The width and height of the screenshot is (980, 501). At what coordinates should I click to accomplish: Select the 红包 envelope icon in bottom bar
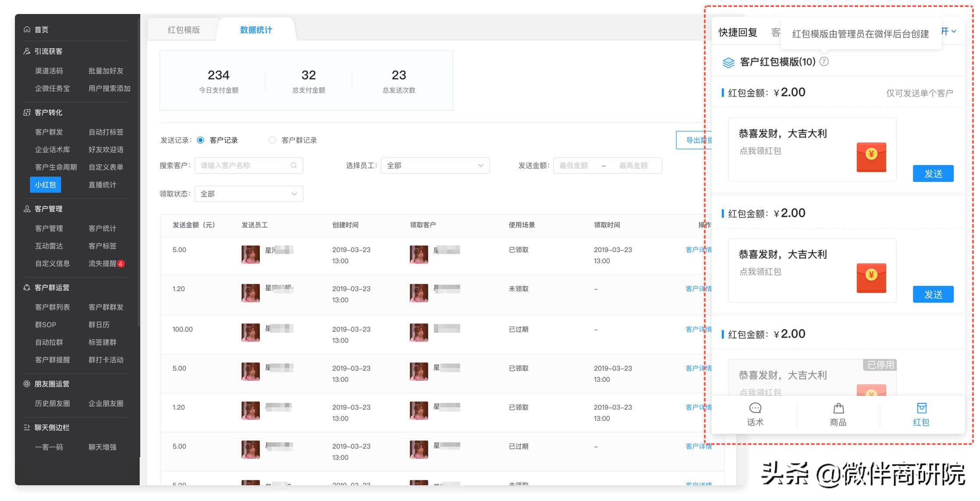point(921,408)
